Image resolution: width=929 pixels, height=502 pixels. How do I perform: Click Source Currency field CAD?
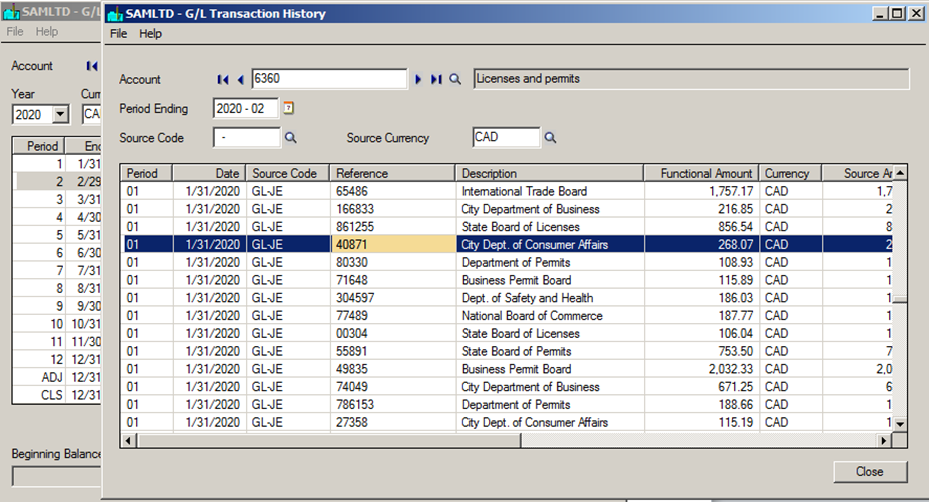coord(506,137)
